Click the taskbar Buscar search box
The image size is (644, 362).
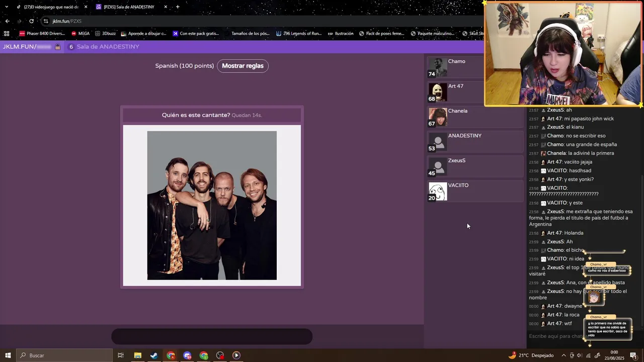tap(64, 355)
